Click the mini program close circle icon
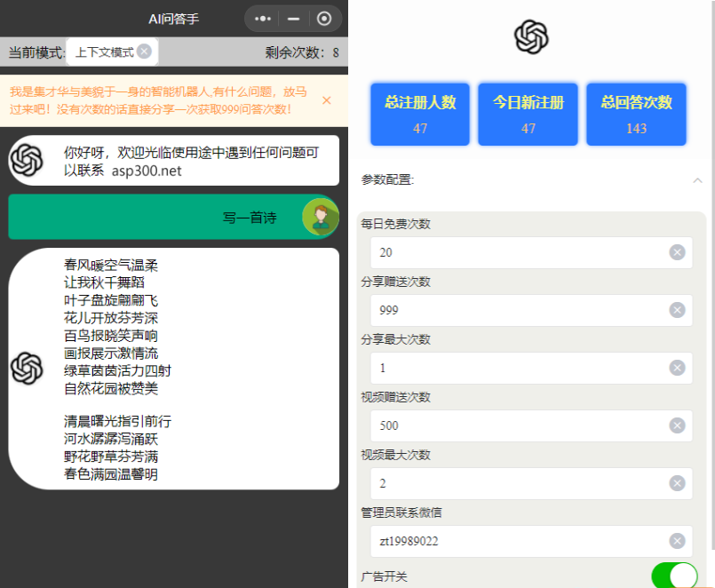The height and width of the screenshot is (588, 715). tap(324, 19)
